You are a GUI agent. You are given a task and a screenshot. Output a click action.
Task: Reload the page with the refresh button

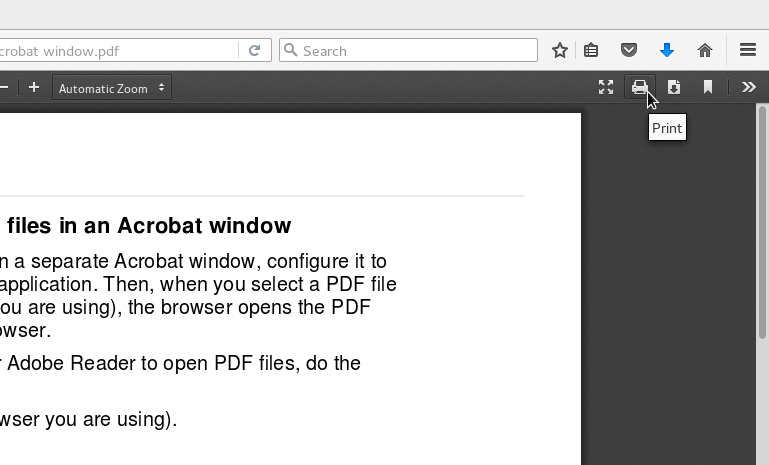point(255,50)
